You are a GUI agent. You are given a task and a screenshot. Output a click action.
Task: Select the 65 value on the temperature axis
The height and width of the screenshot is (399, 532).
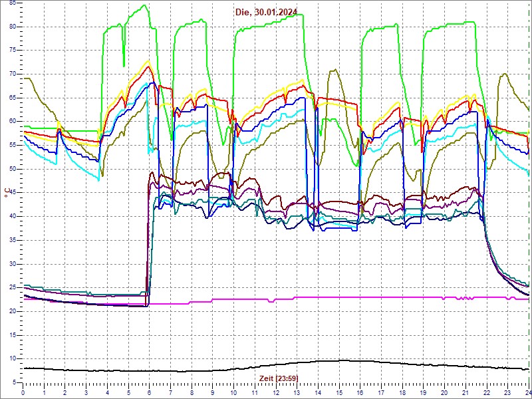click(13, 98)
